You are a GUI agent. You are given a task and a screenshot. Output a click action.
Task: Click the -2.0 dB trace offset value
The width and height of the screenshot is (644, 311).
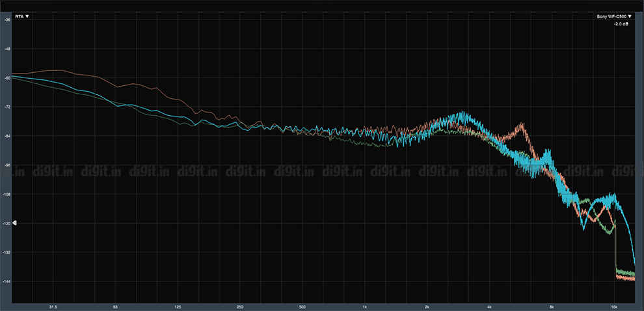[x=621, y=24]
